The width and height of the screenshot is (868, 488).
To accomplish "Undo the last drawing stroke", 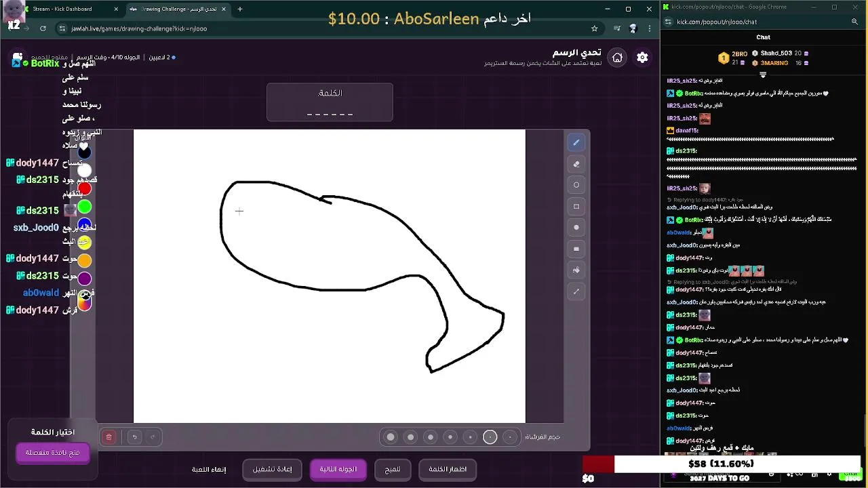I will point(135,437).
